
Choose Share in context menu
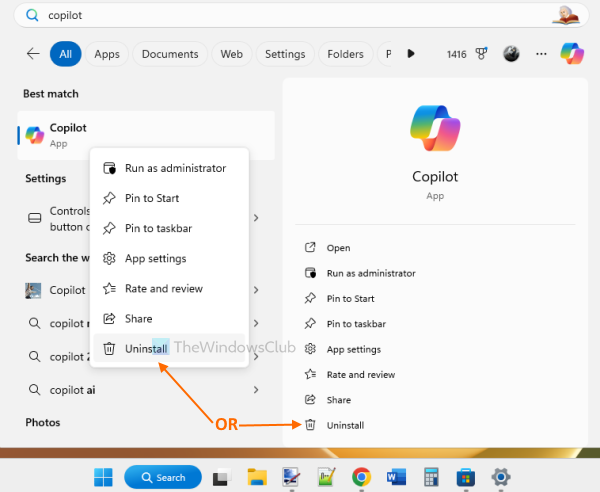pyautogui.click(x=169, y=319)
